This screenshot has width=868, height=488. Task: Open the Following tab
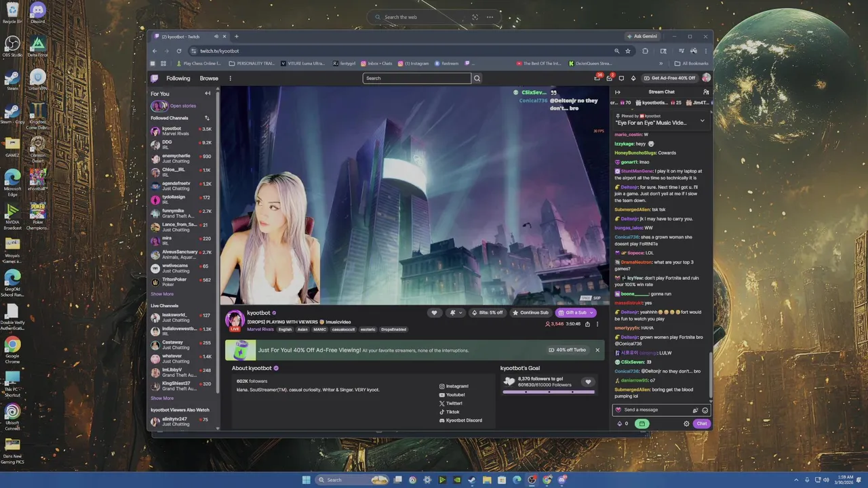[178, 78]
